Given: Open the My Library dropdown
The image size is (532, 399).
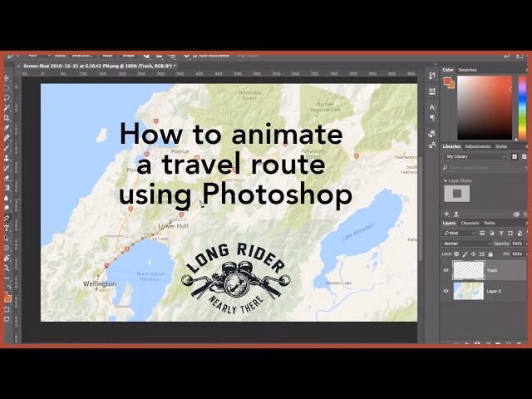Looking at the screenshot, I should [475, 156].
